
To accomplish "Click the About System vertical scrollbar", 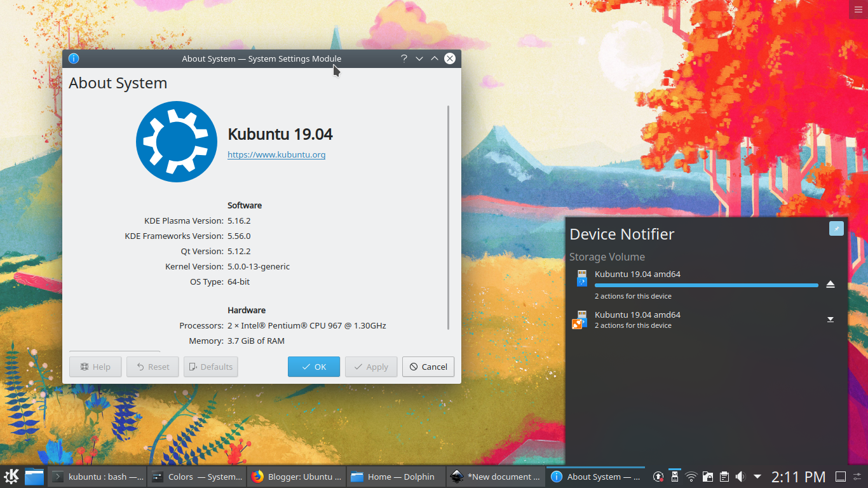I will [449, 217].
